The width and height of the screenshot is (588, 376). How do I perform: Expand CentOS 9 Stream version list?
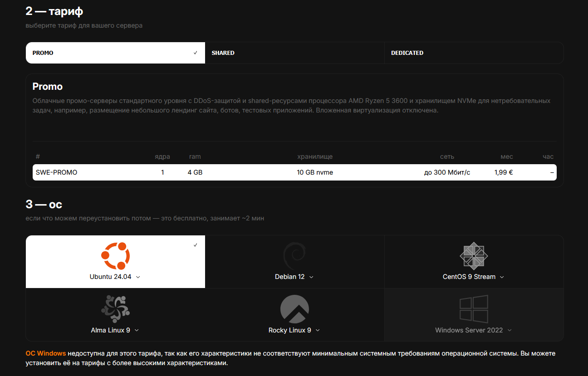[x=502, y=277]
